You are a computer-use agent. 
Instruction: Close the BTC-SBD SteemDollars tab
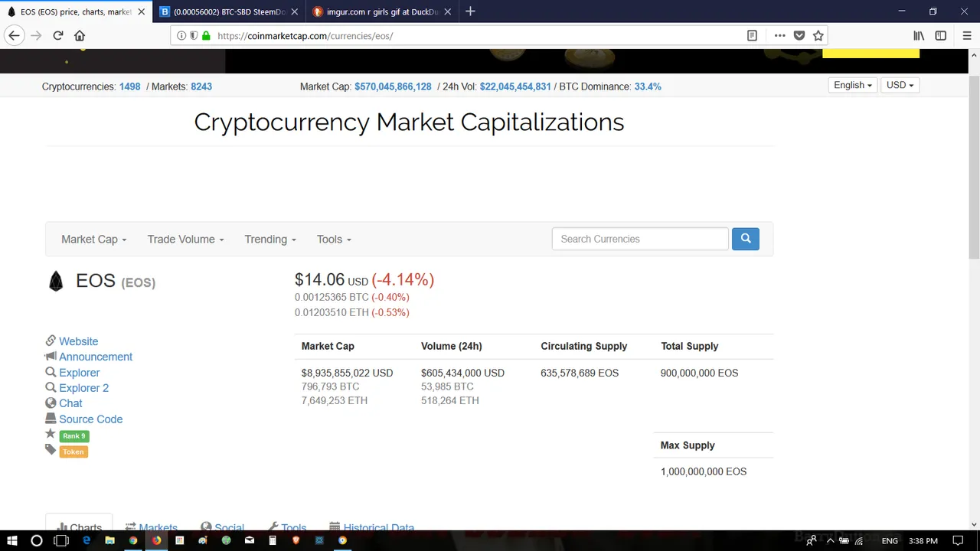(x=295, y=11)
